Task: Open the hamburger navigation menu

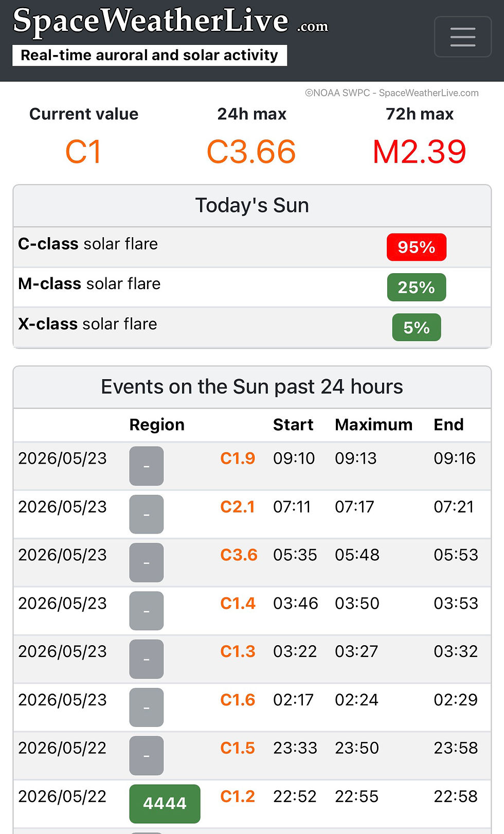Action: pyautogui.click(x=463, y=37)
